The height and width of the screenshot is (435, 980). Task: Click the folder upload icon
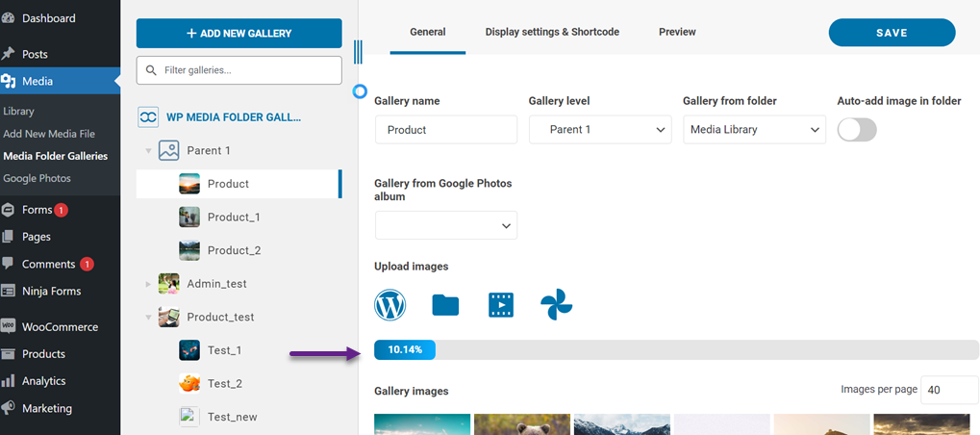445,305
